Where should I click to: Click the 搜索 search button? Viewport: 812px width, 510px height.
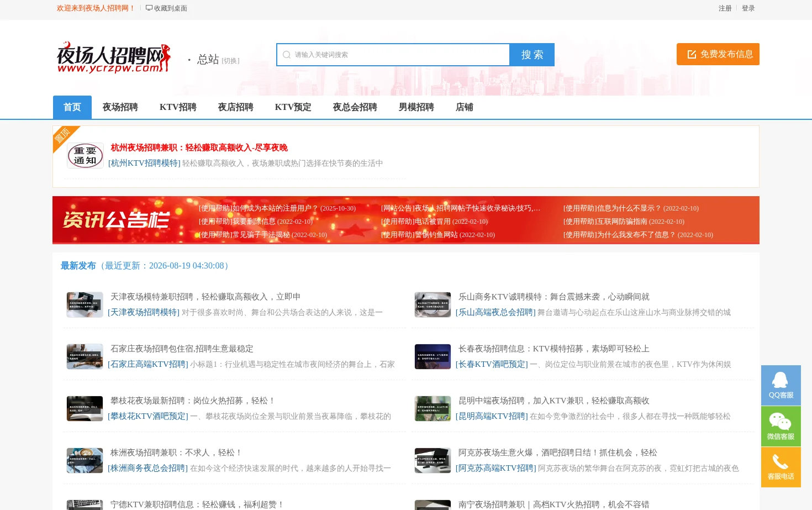pyautogui.click(x=532, y=55)
